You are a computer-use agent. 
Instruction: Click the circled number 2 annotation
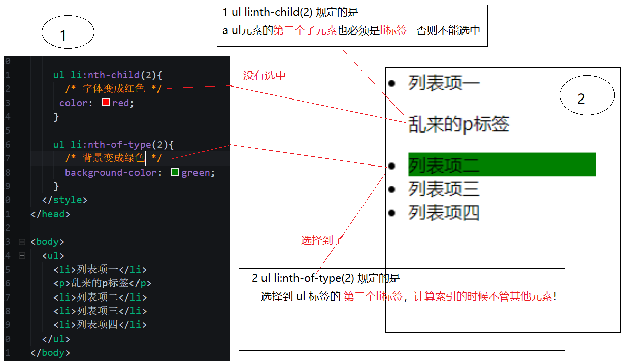587,94
